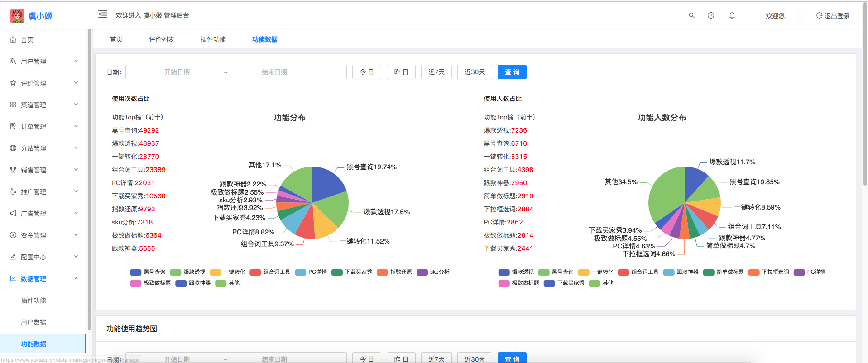Click 跟款神器 light-blue swatch in 功能人数分布 legend
868x363 pixels.
pos(669,272)
